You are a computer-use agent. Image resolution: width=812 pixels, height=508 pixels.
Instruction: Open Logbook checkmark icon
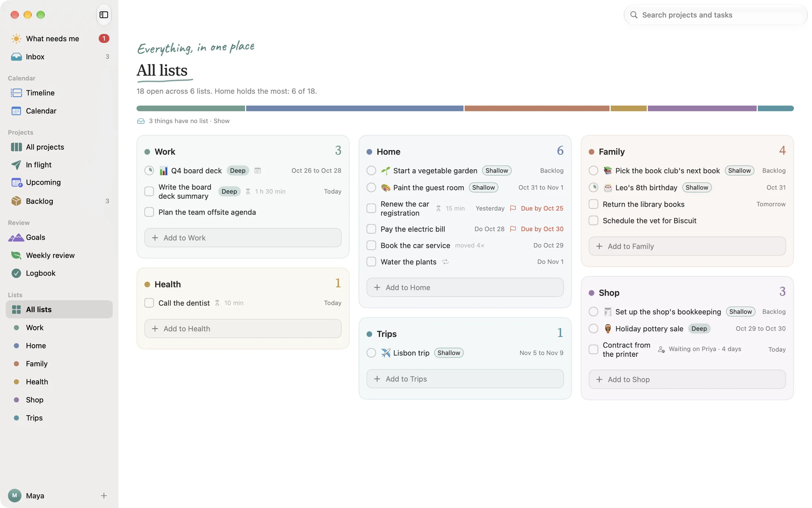pyautogui.click(x=16, y=273)
